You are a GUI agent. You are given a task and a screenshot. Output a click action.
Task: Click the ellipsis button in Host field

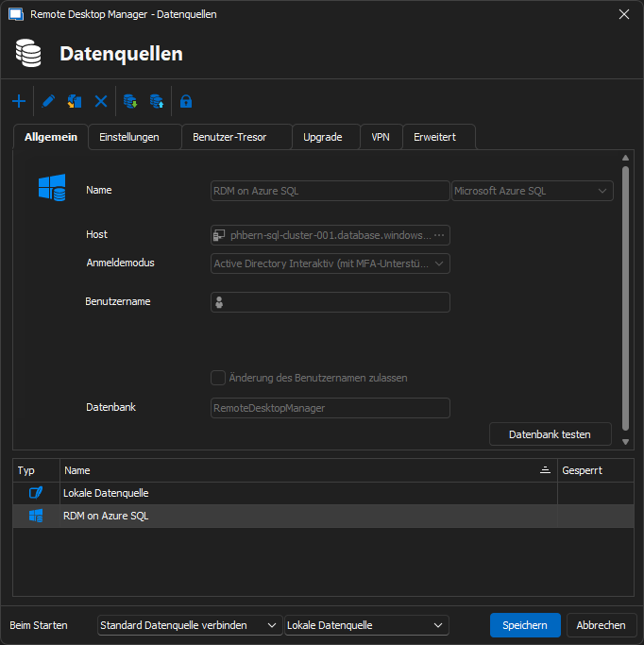point(439,235)
